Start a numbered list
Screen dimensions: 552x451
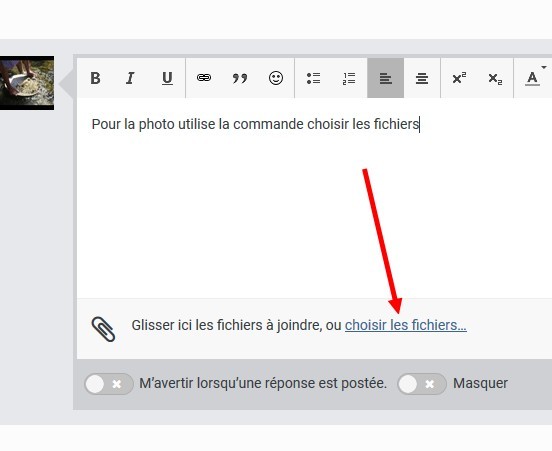(349, 78)
